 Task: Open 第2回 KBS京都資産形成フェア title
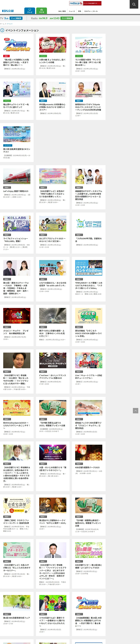17,618
